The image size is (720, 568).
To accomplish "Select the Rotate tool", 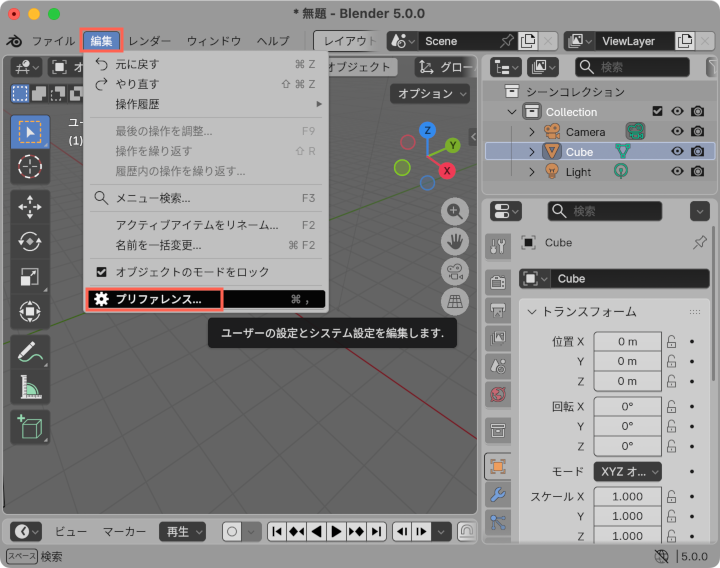I will coord(30,241).
